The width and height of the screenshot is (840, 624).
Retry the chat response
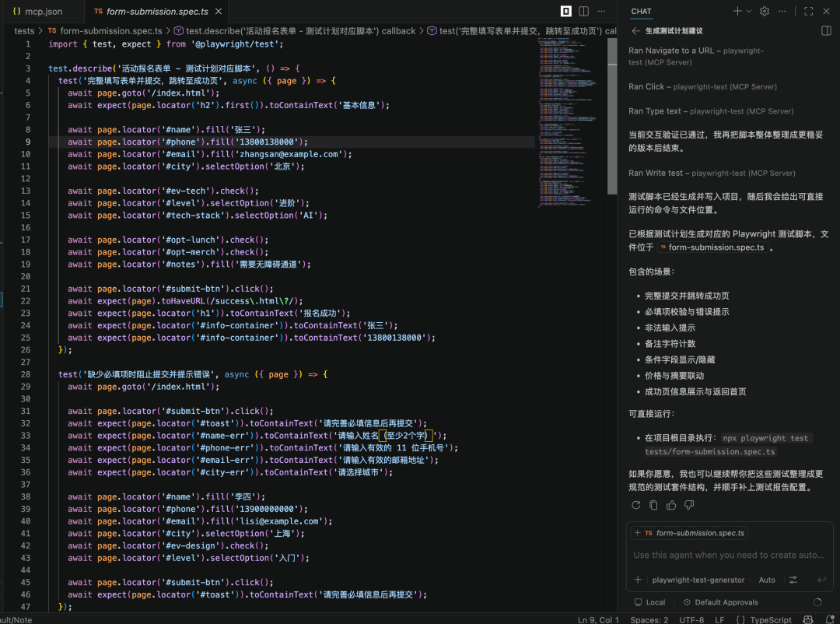[636, 505]
